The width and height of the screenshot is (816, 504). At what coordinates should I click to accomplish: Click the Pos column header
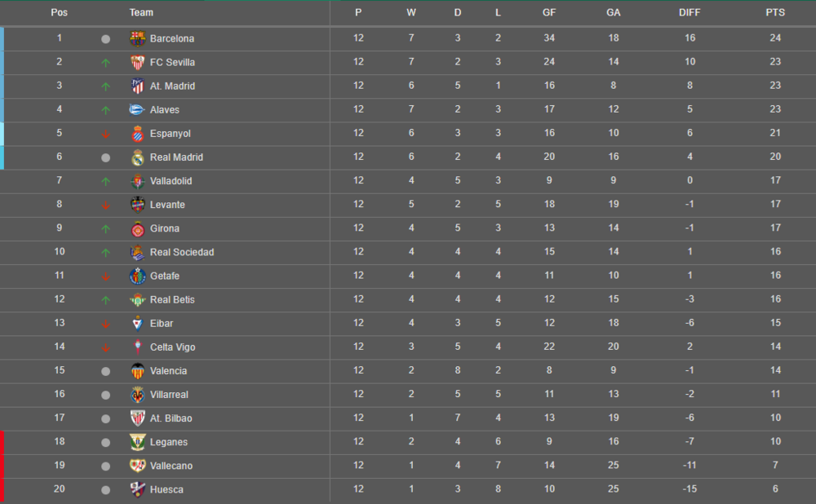coord(59,12)
